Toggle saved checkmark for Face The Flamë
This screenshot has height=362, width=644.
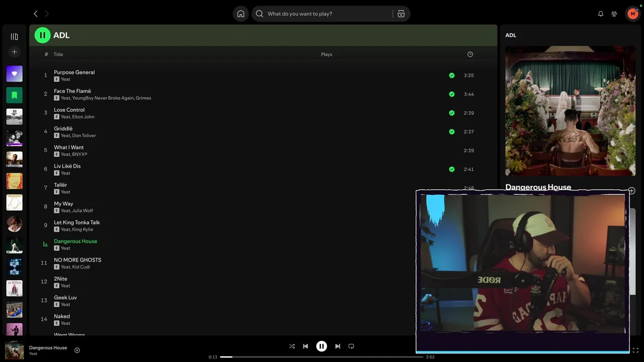pyautogui.click(x=451, y=94)
